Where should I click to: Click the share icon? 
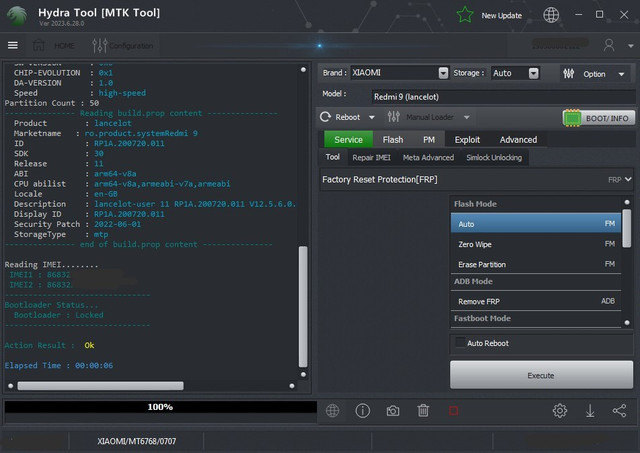pyautogui.click(x=619, y=411)
